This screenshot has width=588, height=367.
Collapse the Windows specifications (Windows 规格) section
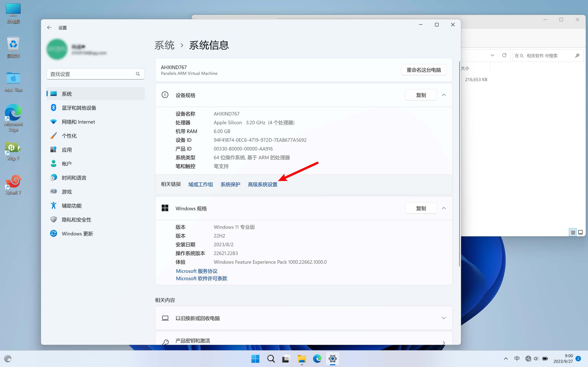[444, 208]
